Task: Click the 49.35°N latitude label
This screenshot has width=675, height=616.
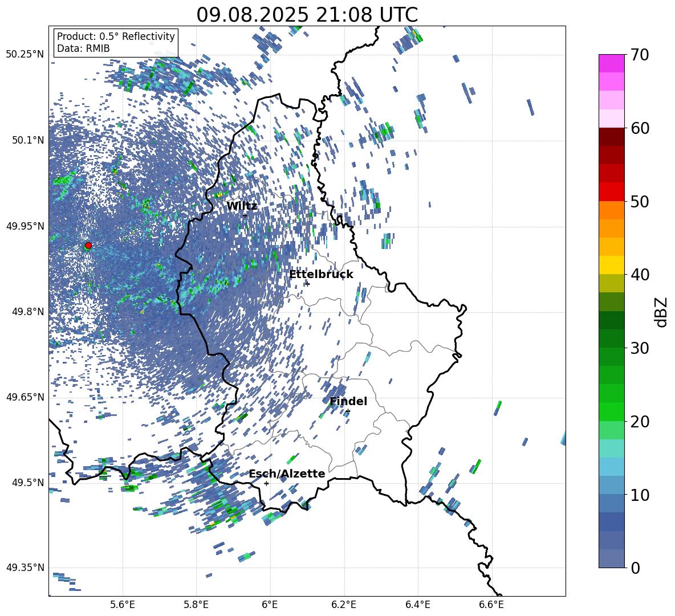Action: 25,568
